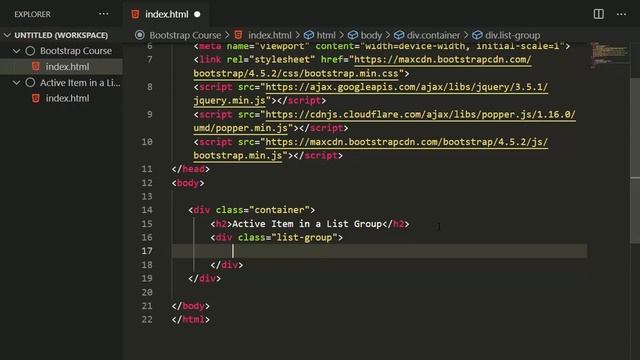
Task: Open index.html under Active Item folder
Action: [67, 98]
